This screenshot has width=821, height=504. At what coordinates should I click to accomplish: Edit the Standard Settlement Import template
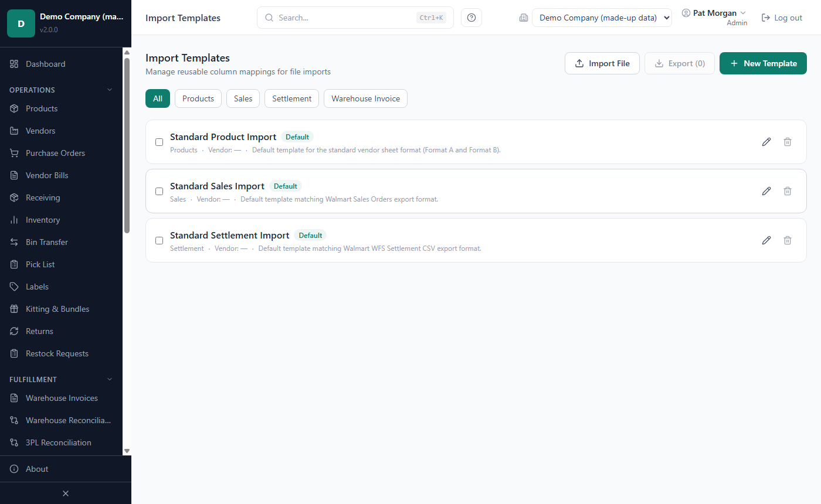click(x=766, y=240)
